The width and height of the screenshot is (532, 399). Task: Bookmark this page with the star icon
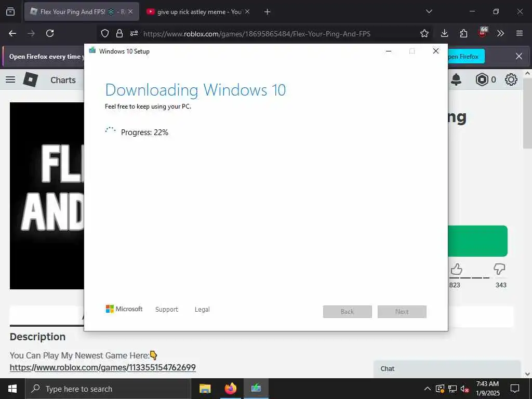point(424,33)
